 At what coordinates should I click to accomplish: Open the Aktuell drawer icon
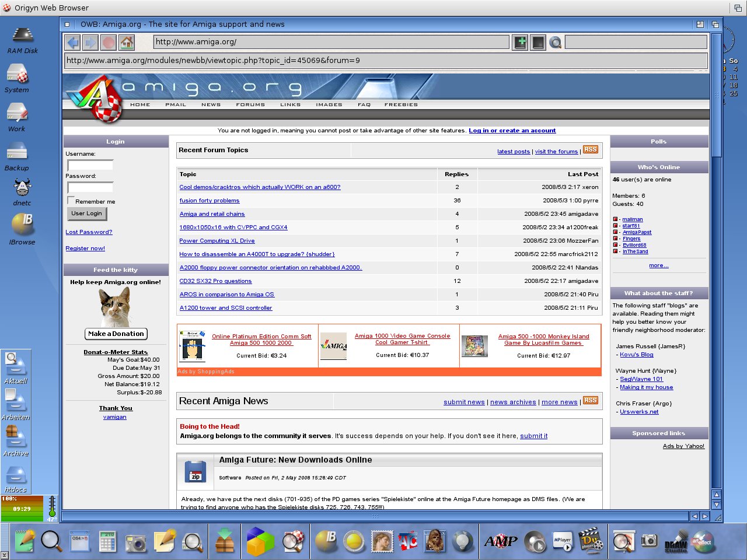coord(15,368)
